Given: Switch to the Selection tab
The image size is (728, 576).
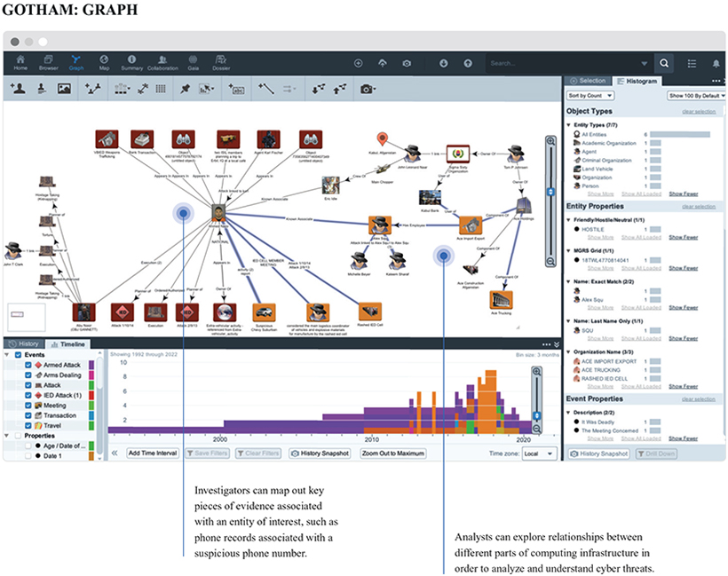Looking at the screenshot, I should pos(588,81).
